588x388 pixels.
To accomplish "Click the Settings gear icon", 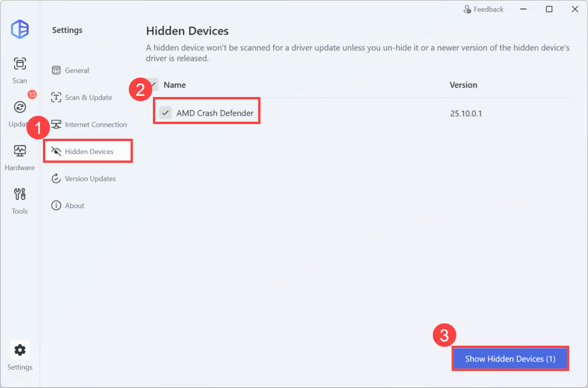I will click(x=20, y=350).
